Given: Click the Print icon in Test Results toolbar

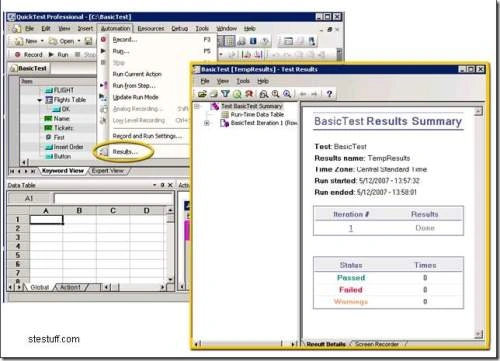Looking at the screenshot, I should 214,94.
